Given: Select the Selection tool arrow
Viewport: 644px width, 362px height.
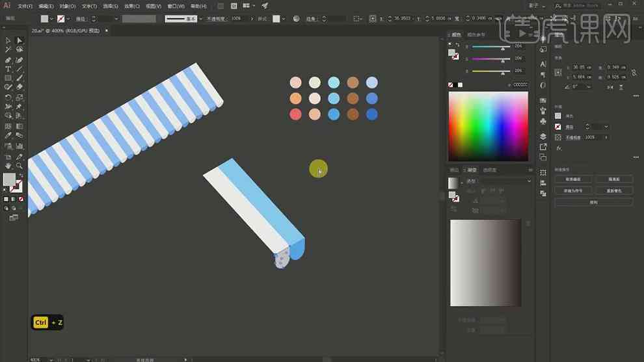Looking at the screenshot, I should coord(8,40).
